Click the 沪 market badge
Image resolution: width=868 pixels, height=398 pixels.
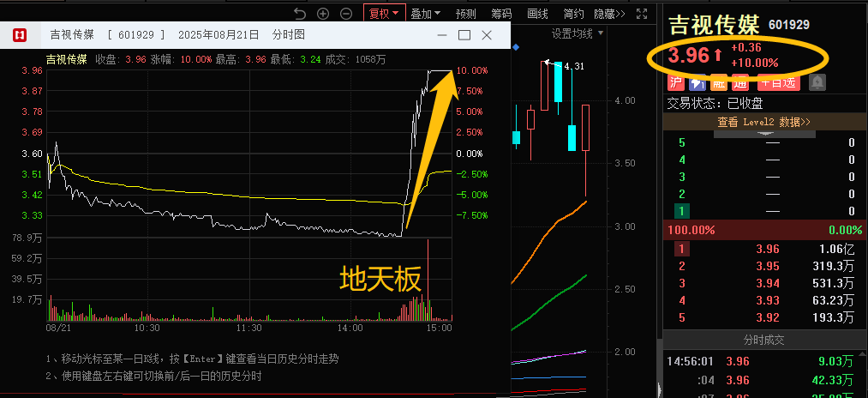click(676, 82)
